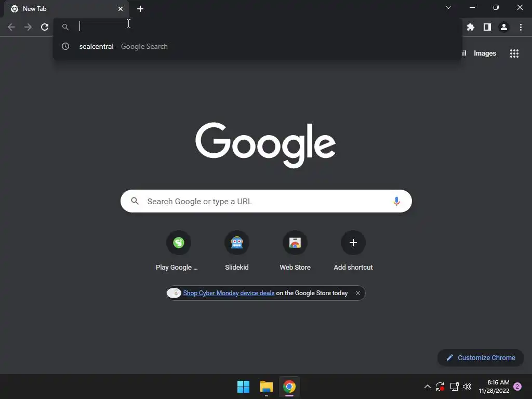Viewport: 532px width, 399px height.
Task: Click the Search Google or type URL box
Action: click(x=266, y=201)
